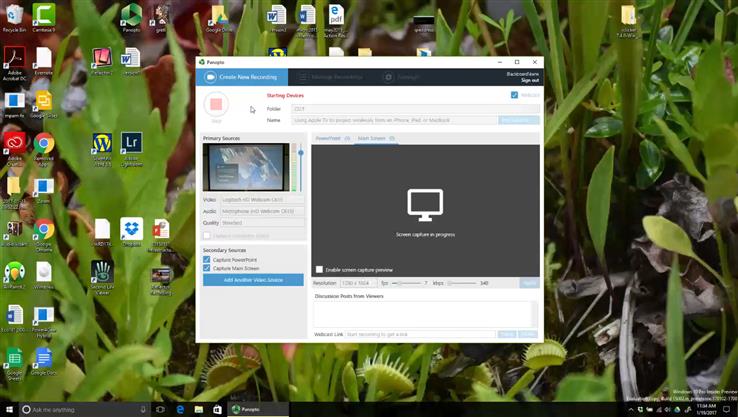Open the Create New Recording tab
The height and width of the screenshot is (417, 738).
pyautogui.click(x=242, y=77)
